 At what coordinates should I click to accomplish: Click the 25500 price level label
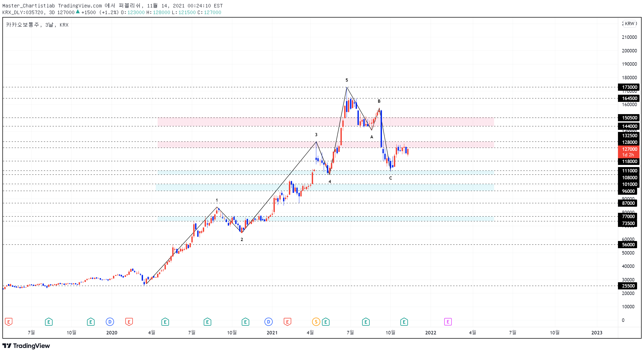click(628, 286)
